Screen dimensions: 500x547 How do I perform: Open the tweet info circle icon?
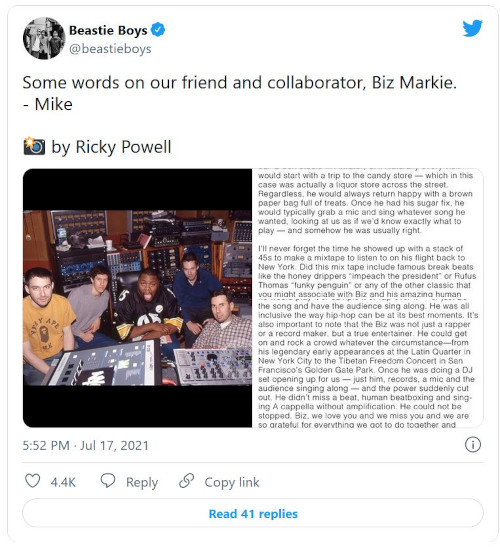click(473, 445)
